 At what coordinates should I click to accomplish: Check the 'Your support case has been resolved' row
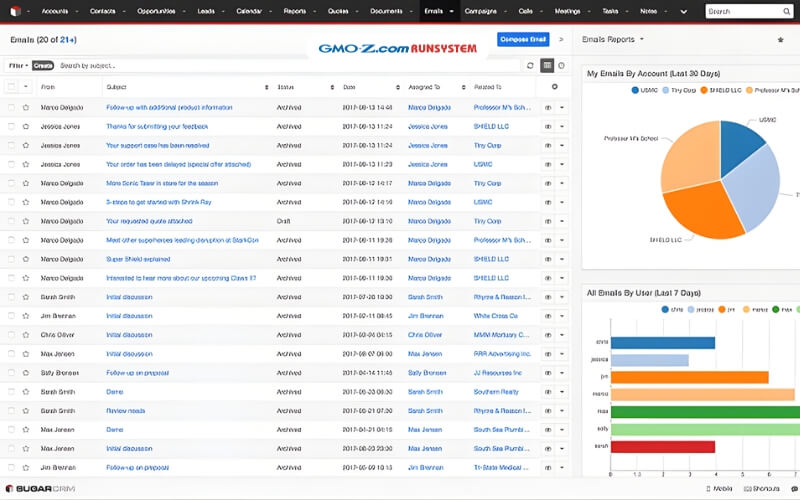pos(11,145)
